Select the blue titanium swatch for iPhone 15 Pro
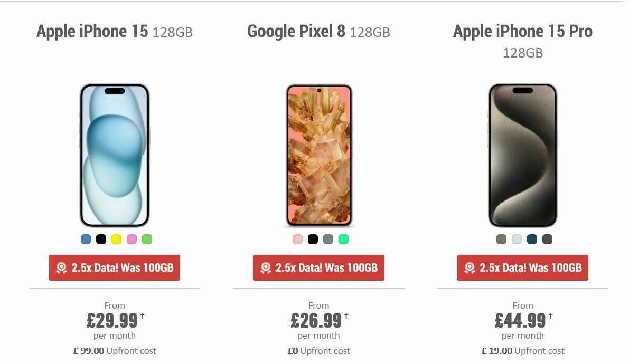The width and height of the screenshot is (629, 364). [531, 239]
